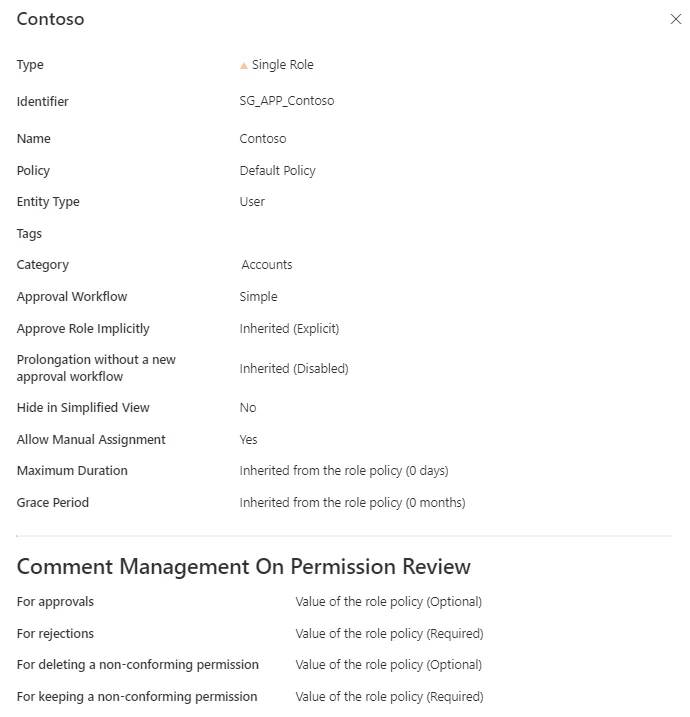Click Inherited (Disabled) prolongation value
Image resolution: width=690 pixels, height=717 pixels.
click(294, 368)
